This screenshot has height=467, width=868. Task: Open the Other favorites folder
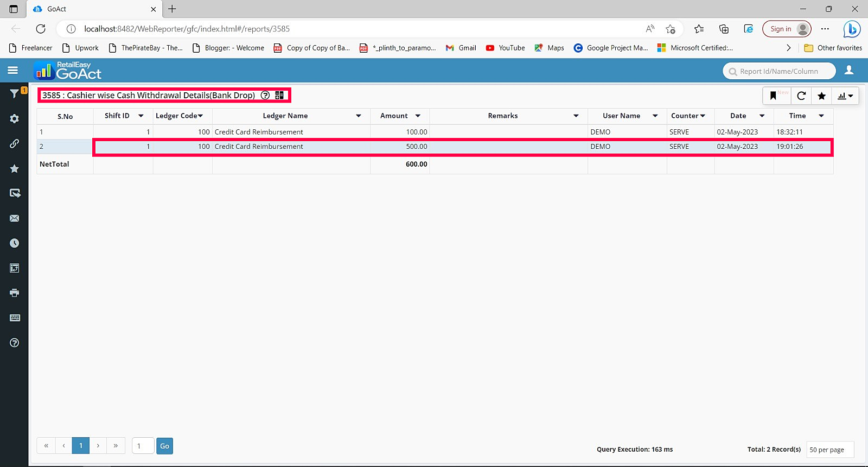click(x=833, y=48)
